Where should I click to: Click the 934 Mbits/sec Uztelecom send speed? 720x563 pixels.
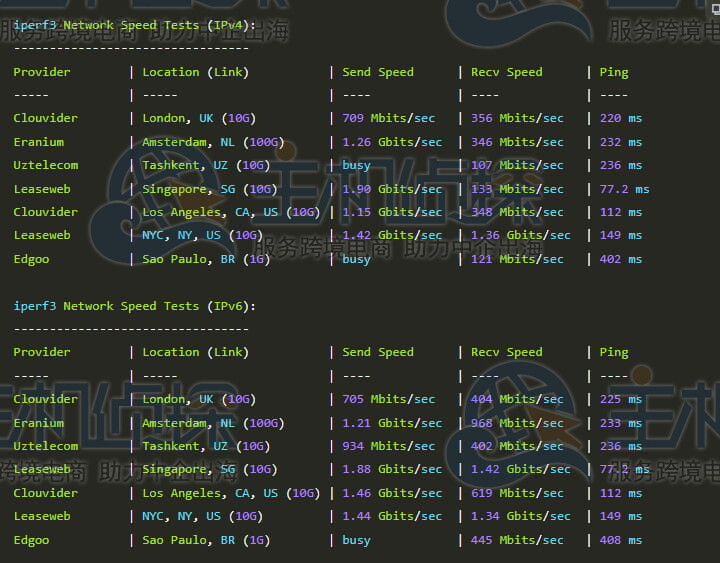388,446
